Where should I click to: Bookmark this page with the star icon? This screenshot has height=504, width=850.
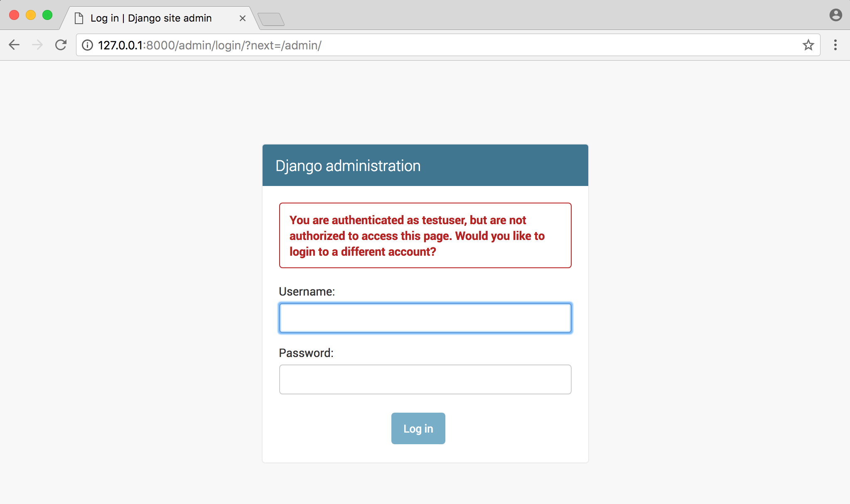tap(808, 45)
